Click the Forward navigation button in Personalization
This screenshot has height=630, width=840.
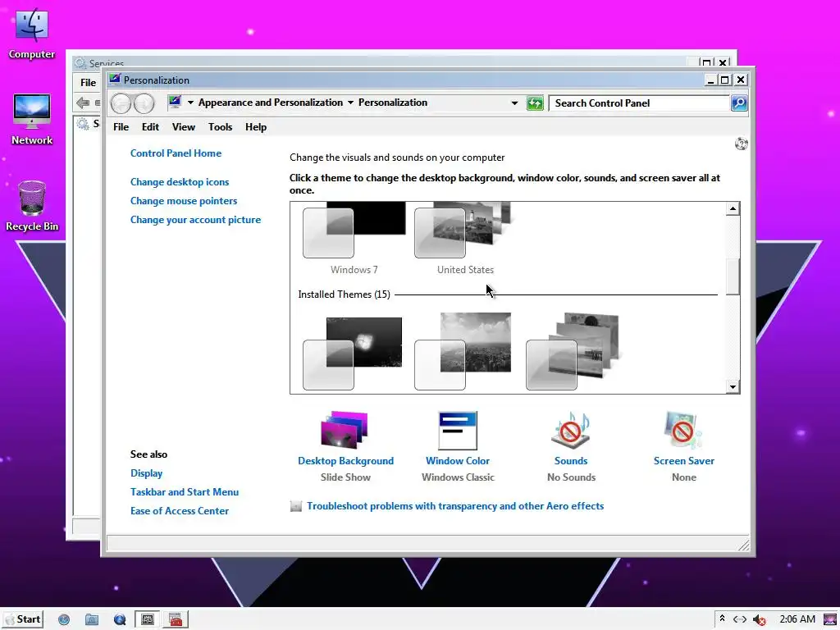point(144,103)
